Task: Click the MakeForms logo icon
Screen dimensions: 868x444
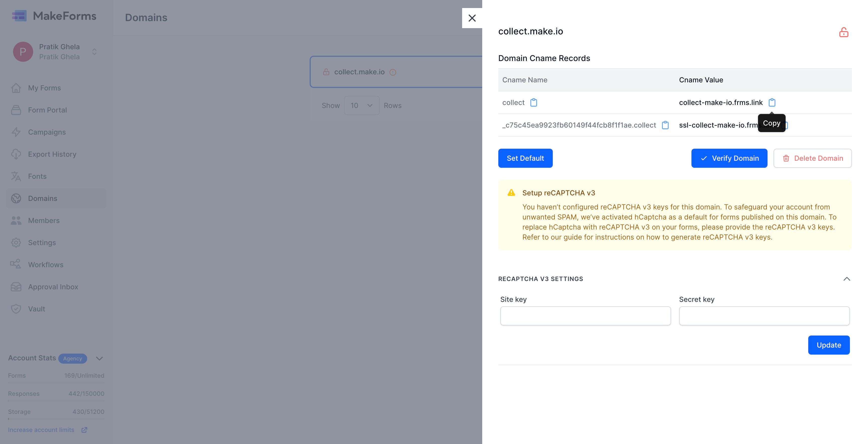Action: [x=19, y=16]
